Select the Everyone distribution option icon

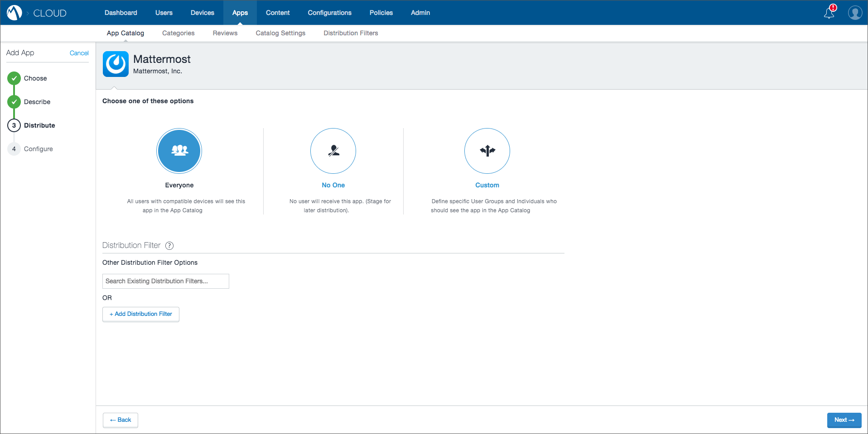[179, 151]
